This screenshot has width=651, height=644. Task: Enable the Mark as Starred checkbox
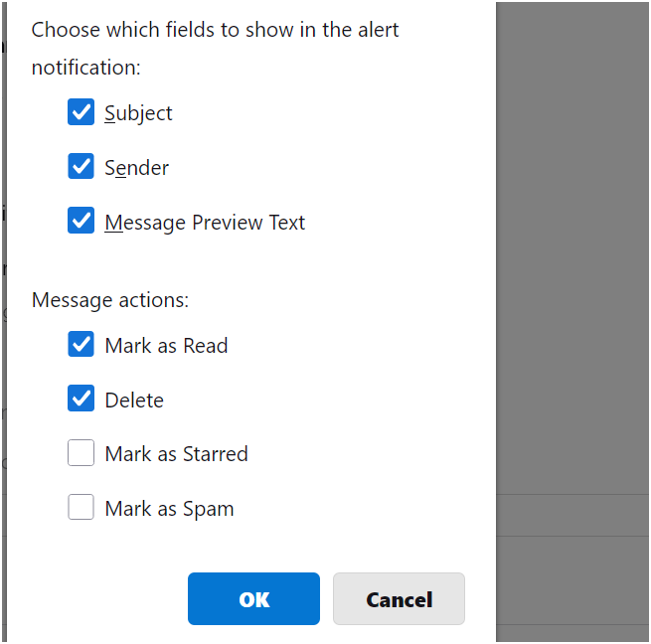pos(81,453)
